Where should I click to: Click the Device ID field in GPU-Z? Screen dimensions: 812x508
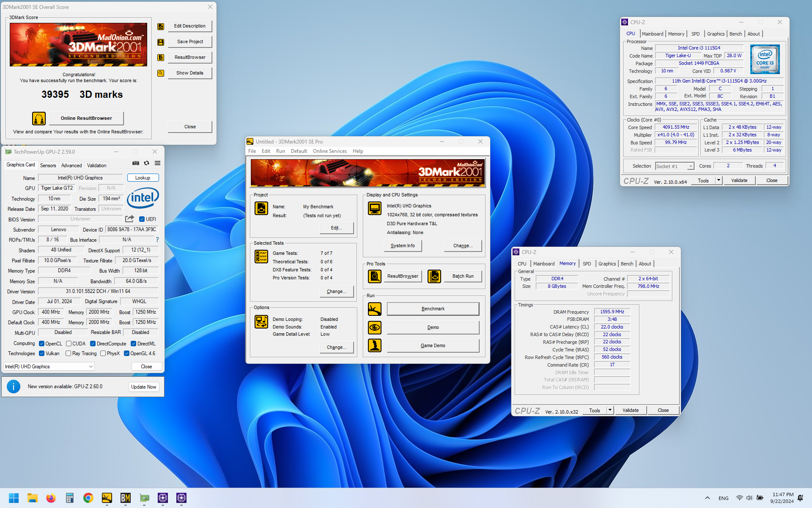(x=132, y=229)
